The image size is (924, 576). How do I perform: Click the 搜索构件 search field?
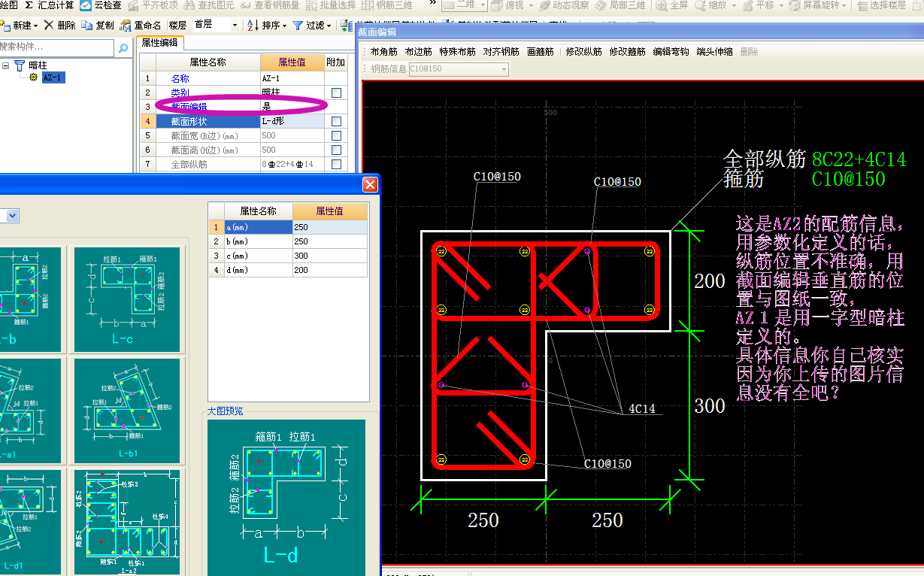pos(57,49)
